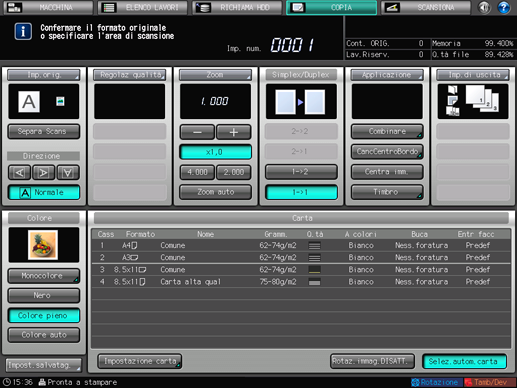Click the A3 landscape orientation icon in tray 2

[134, 258]
